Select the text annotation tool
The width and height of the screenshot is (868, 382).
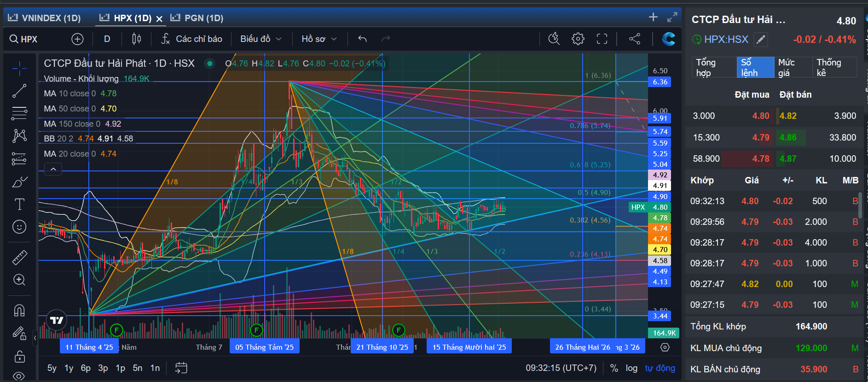(x=19, y=204)
